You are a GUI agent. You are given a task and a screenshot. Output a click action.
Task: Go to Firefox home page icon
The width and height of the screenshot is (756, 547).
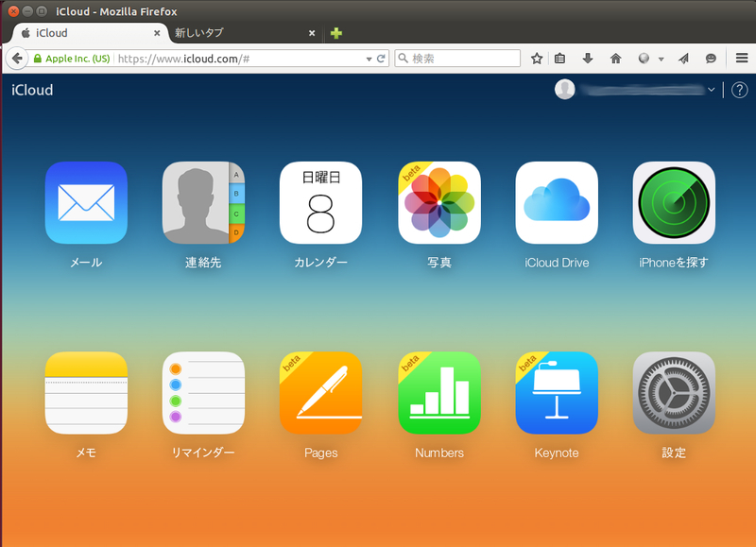pos(616,59)
